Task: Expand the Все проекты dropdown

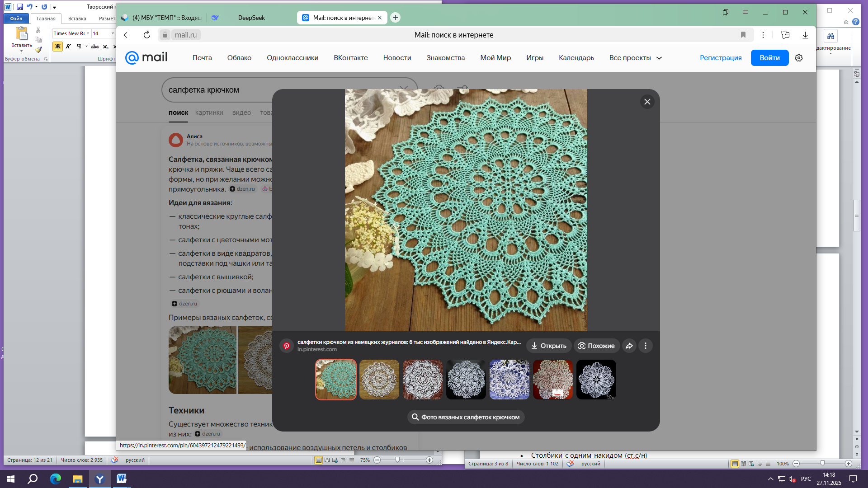Action: click(636, 58)
